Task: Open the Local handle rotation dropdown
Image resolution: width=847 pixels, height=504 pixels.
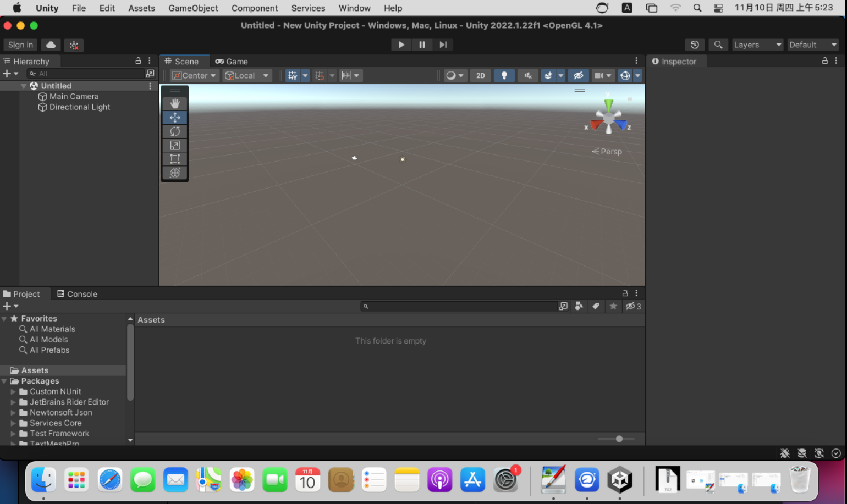Action: click(x=247, y=75)
